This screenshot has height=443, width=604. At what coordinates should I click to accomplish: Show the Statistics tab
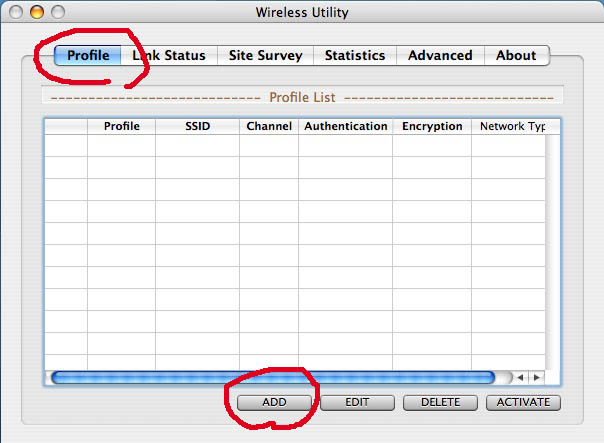tap(355, 56)
